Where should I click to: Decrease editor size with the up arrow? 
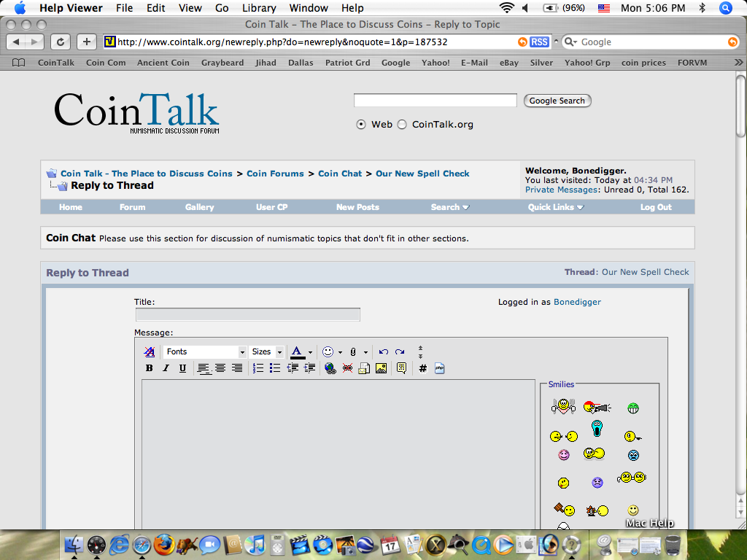420,348
